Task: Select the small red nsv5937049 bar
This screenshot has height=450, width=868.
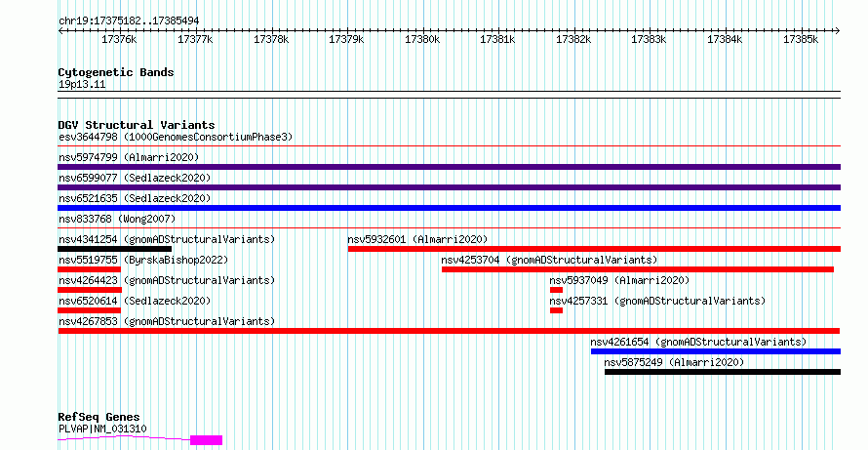Action: [x=556, y=290]
